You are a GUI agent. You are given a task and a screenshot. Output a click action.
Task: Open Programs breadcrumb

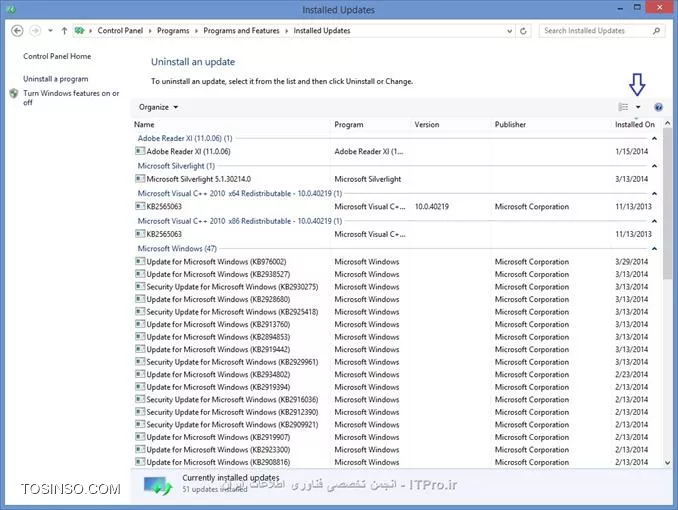tap(173, 31)
